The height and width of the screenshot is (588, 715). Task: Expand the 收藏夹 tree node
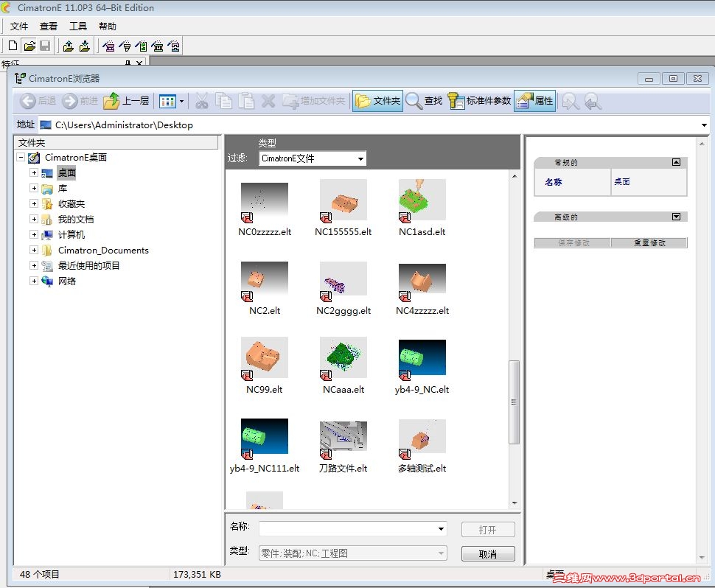(x=34, y=204)
